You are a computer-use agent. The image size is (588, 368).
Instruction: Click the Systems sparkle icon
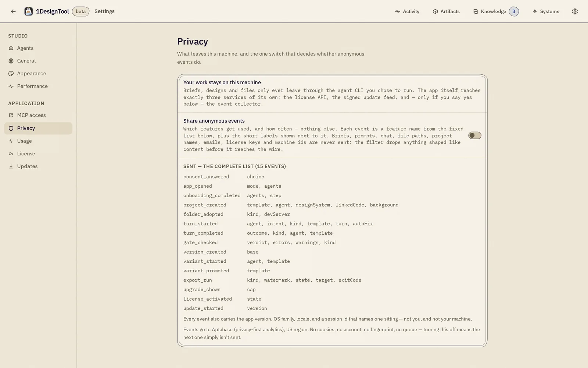click(535, 11)
